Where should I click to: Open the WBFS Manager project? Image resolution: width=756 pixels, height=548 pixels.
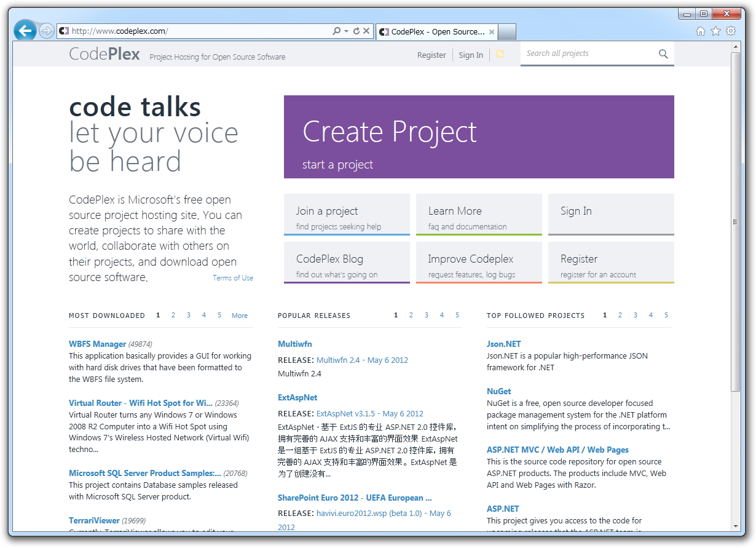98,344
